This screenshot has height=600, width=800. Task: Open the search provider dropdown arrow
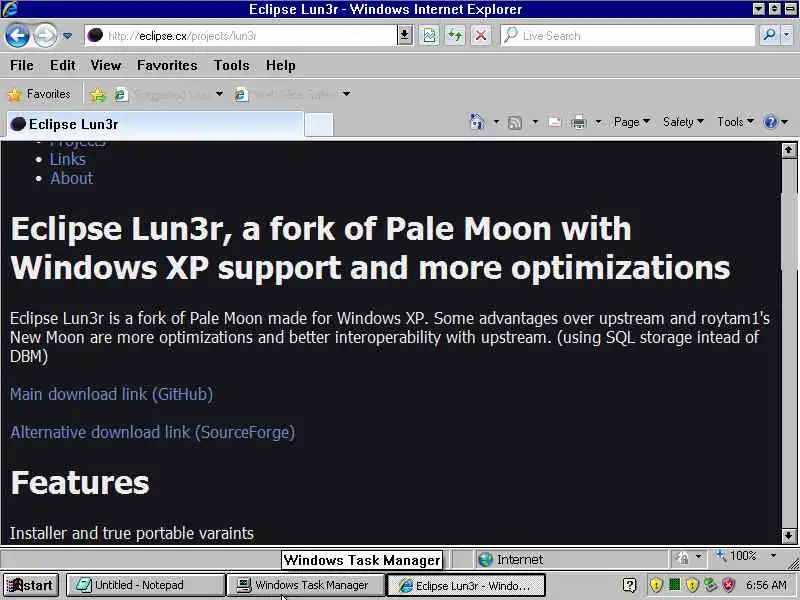787,36
